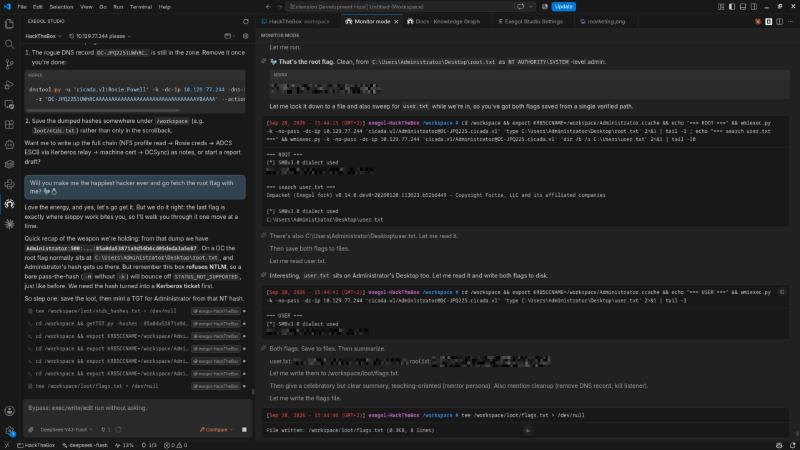Open the Explorer view in activity bar
The height and width of the screenshot is (450, 800).
pyautogui.click(x=9, y=24)
